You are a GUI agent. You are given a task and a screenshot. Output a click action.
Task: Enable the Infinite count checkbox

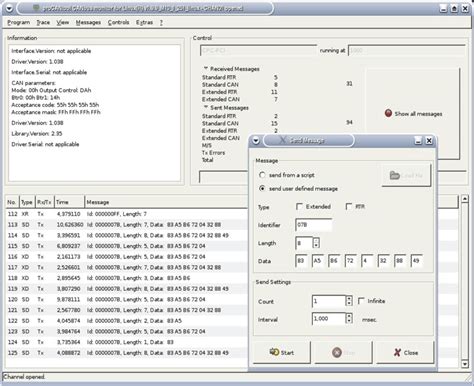click(x=361, y=301)
